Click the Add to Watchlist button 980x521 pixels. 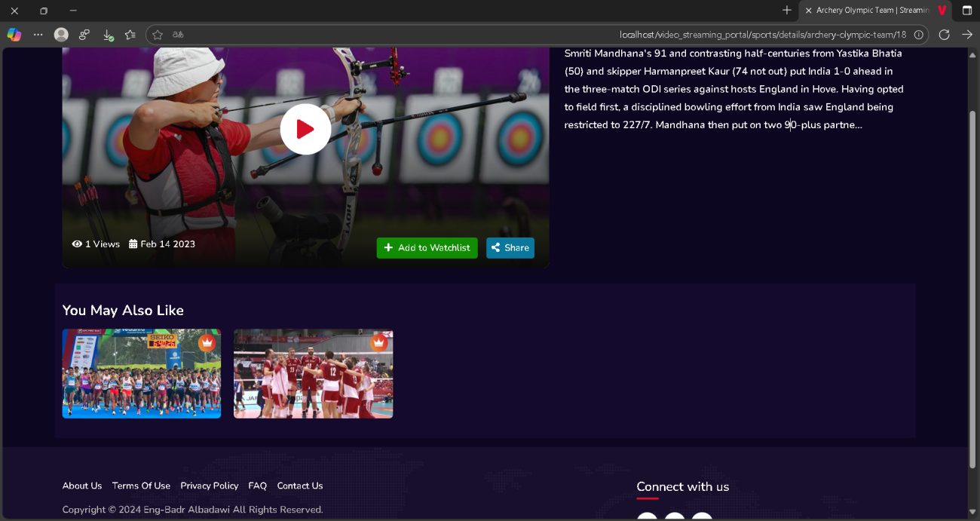pos(427,248)
